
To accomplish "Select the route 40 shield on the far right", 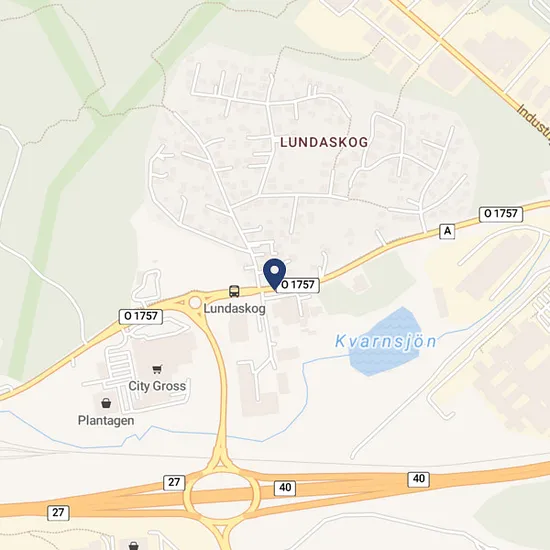I will coord(418,479).
